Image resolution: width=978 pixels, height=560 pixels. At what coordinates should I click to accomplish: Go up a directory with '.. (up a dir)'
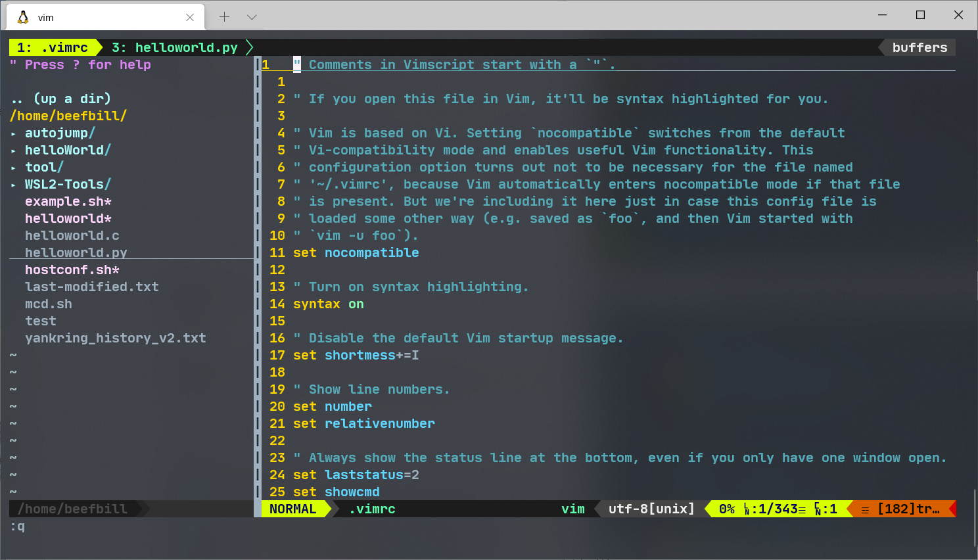pyautogui.click(x=60, y=99)
